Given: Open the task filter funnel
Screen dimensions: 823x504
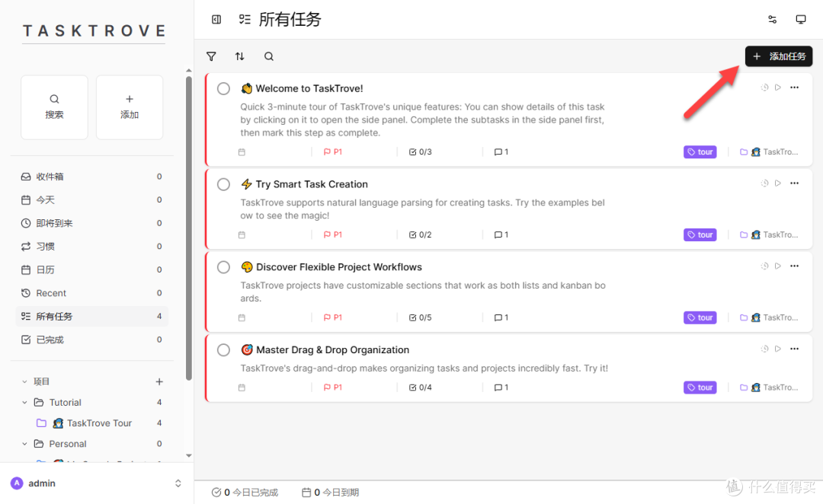Looking at the screenshot, I should point(211,56).
